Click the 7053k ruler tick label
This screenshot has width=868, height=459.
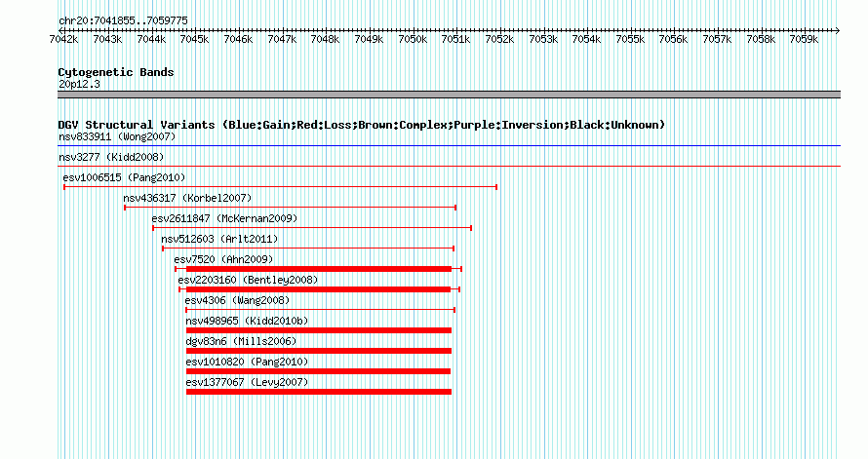pos(543,40)
